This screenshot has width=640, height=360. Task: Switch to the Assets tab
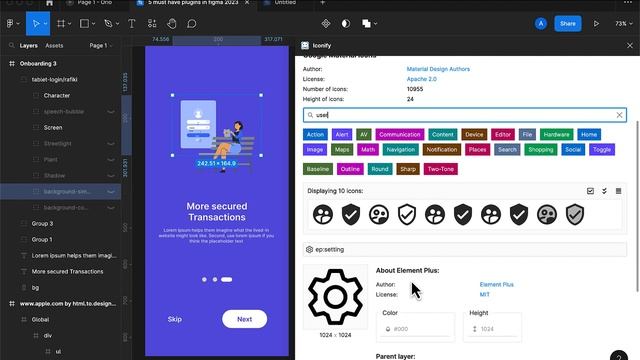54,46
